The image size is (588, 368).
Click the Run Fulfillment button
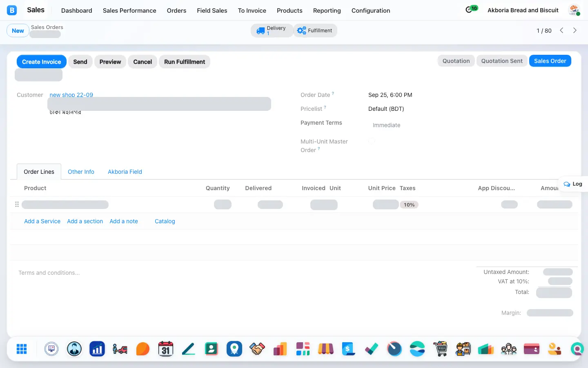click(185, 62)
